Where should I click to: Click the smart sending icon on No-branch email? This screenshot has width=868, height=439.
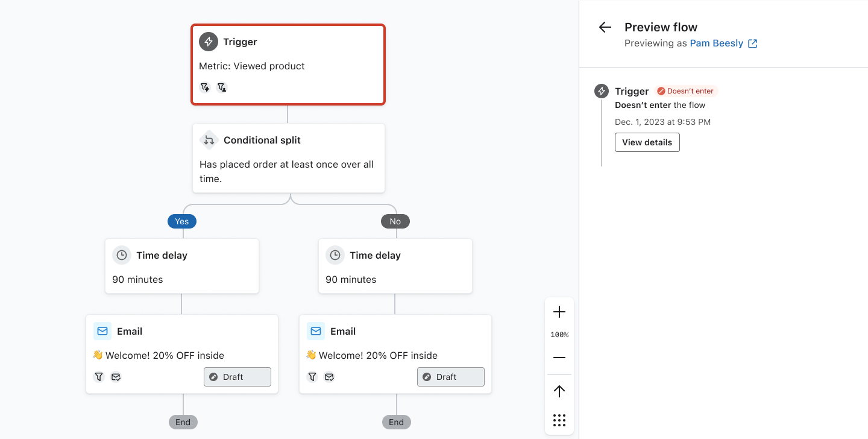coord(329,377)
